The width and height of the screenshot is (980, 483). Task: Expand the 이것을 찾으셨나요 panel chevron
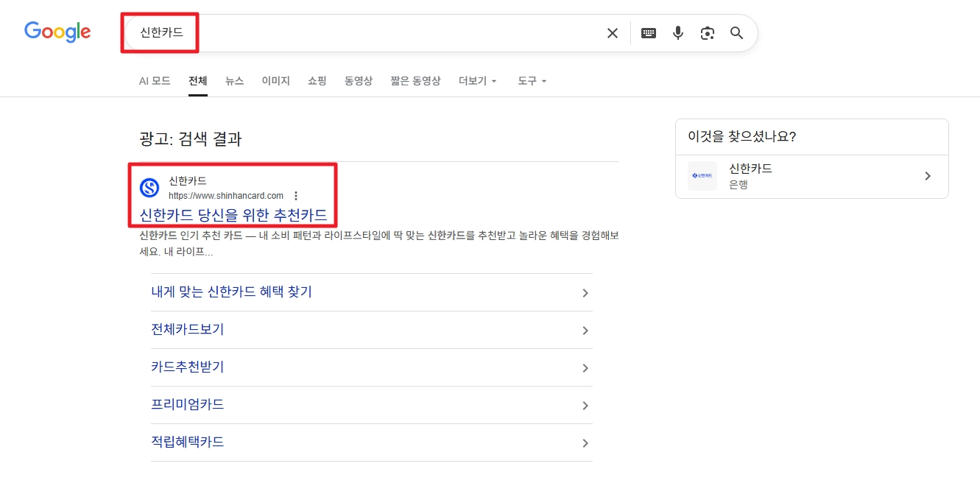[927, 176]
